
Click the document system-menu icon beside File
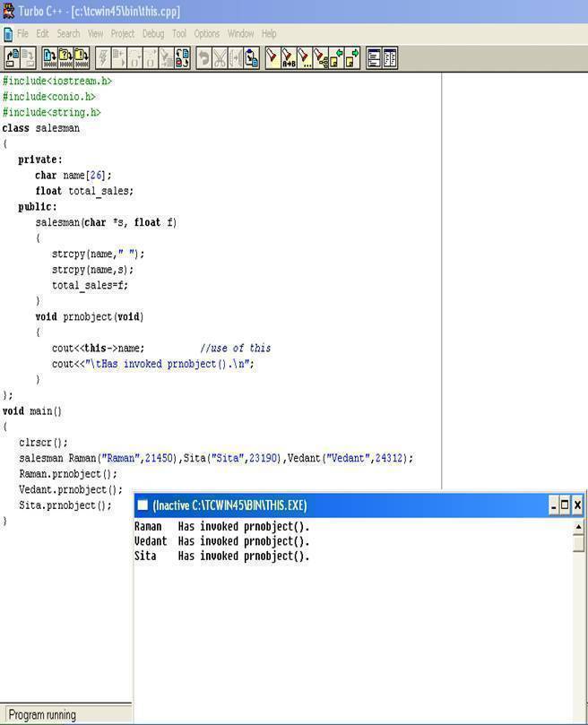pos(8,34)
